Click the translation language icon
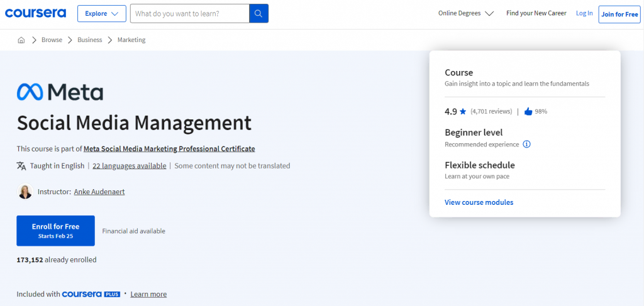 tap(22, 166)
